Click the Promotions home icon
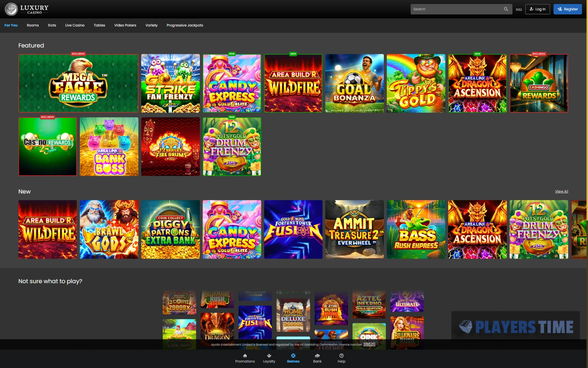The image size is (588, 368). [x=245, y=356]
